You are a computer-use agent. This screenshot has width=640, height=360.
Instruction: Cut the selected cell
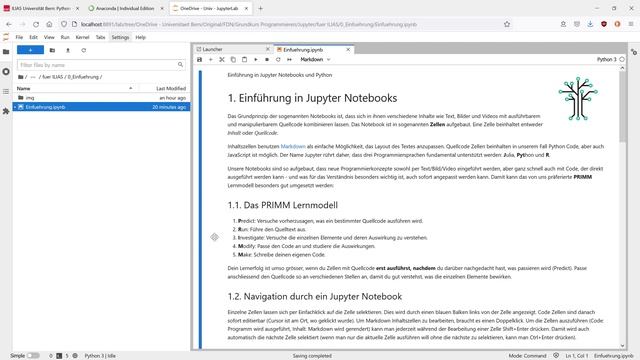pyautogui.click(x=222, y=60)
